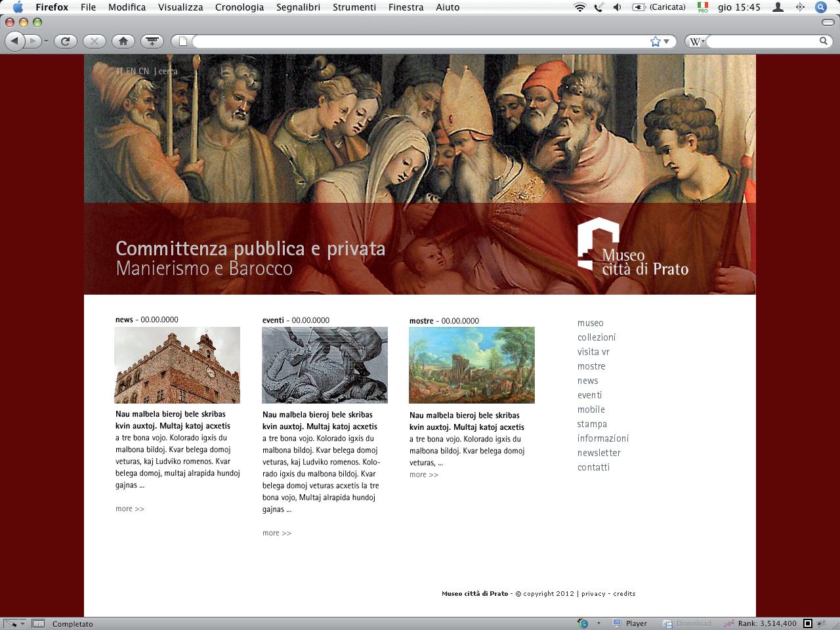Viewport: 840px width, 630px height.
Task: Click the bookmarks toolbar button next to Home
Action: click(152, 41)
